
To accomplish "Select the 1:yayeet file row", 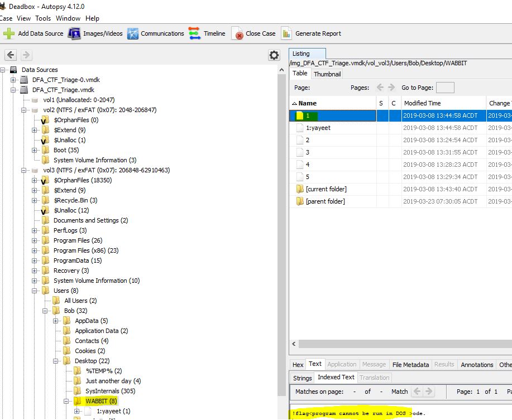I will coord(318,128).
